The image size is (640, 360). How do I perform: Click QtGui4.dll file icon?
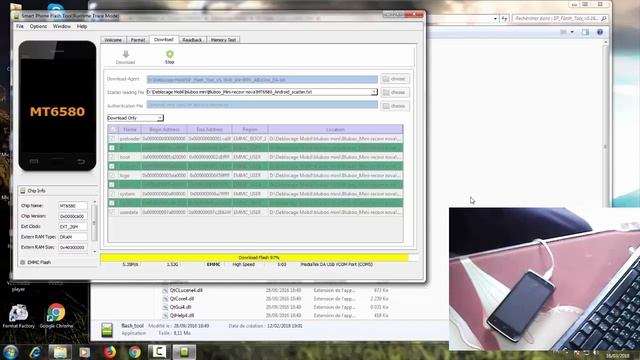[165, 307]
